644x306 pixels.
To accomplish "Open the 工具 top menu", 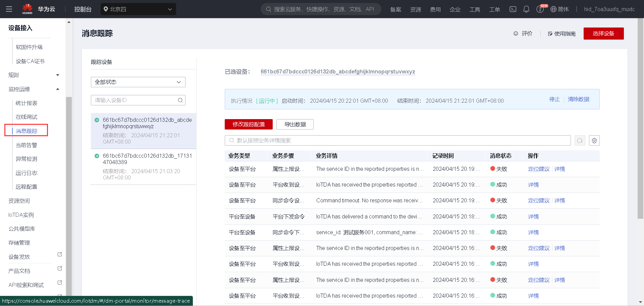I will (475, 9).
